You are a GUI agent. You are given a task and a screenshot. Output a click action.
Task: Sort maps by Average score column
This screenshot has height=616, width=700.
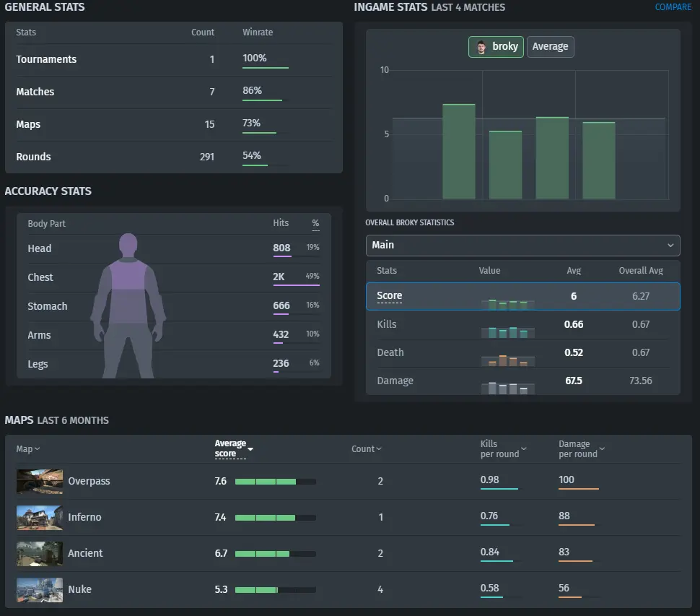(234, 448)
